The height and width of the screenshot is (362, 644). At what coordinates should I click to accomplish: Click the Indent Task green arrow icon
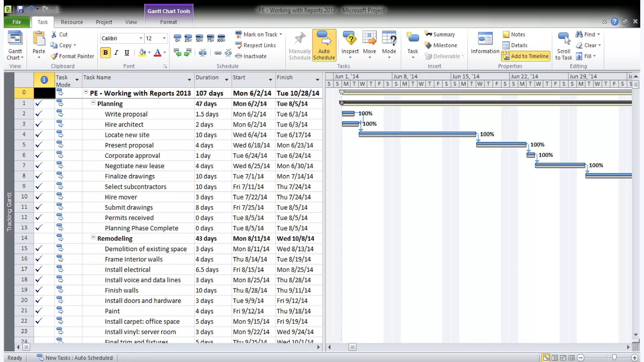point(188,53)
